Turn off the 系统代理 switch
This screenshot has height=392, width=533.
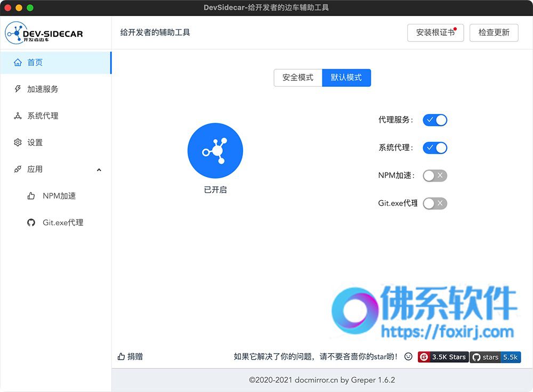(435, 148)
